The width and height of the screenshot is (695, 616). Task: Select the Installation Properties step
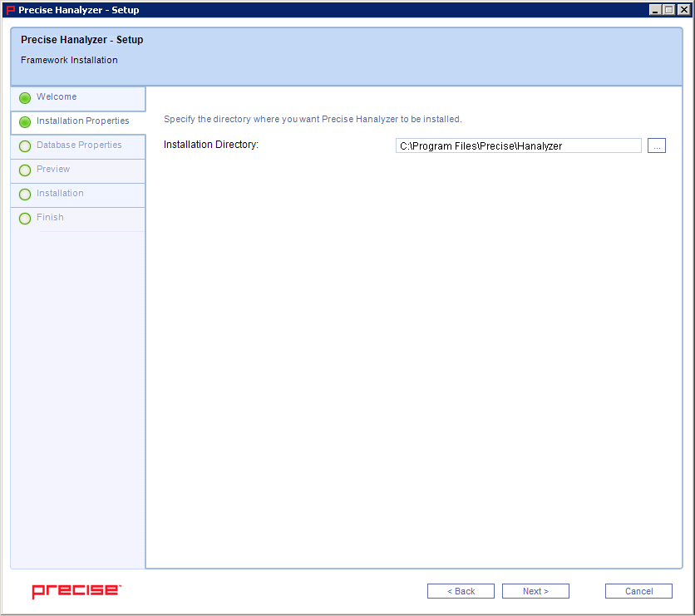pos(78,122)
